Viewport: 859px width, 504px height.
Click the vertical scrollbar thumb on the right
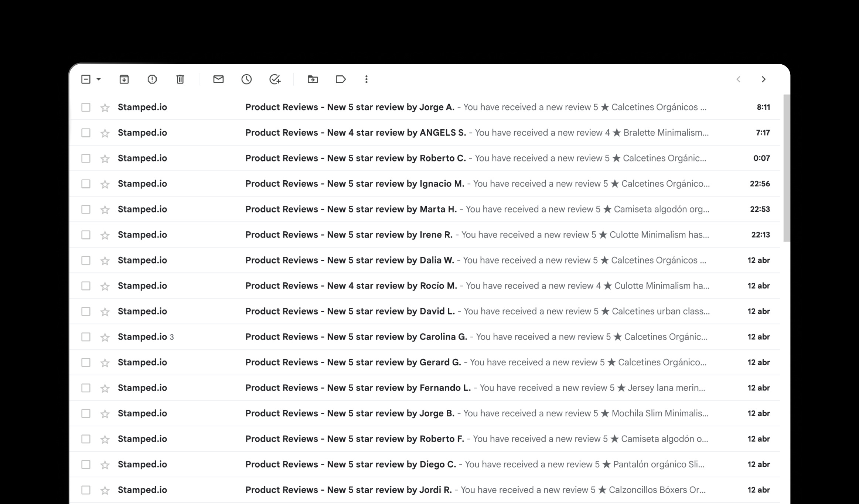tap(787, 168)
